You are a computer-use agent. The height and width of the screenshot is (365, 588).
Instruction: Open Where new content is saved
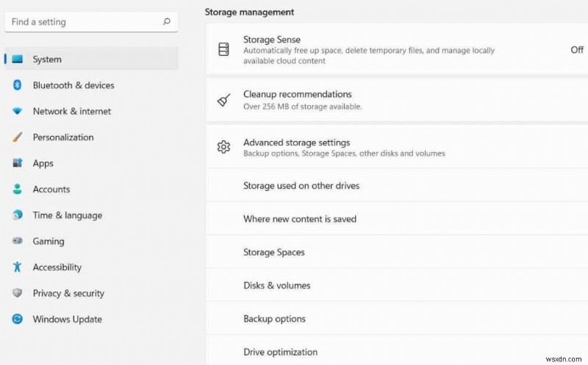(x=299, y=219)
